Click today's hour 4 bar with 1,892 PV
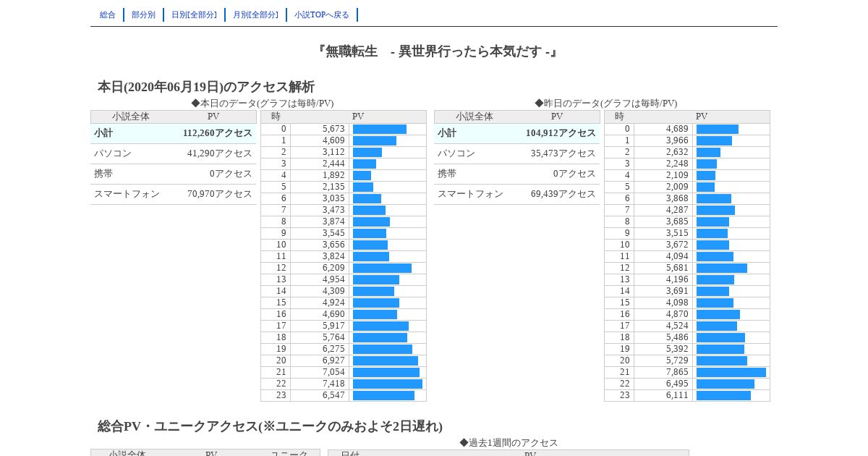Viewport: 868px width, 456px height. 362,175
